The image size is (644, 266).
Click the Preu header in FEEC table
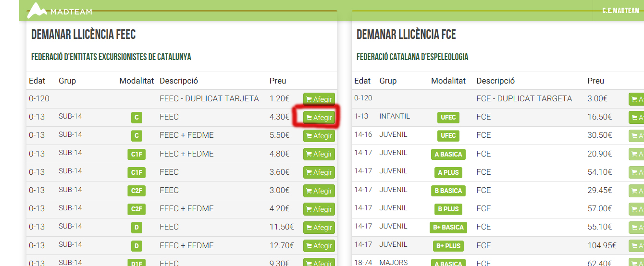coord(278,81)
